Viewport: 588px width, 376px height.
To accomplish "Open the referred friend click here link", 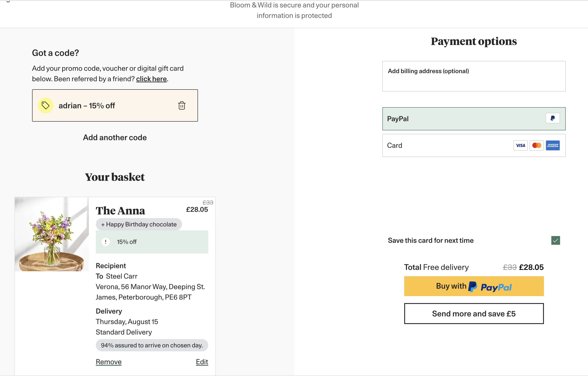I will (x=151, y=79).
